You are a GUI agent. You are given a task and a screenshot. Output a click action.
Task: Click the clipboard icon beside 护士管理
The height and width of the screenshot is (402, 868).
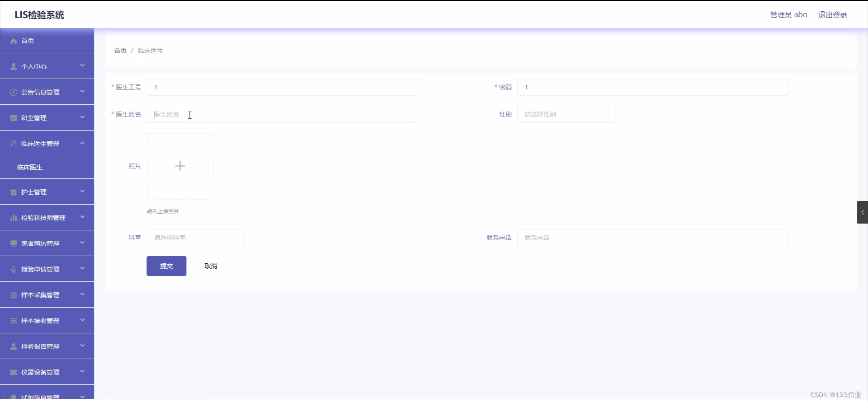[14, 192]
